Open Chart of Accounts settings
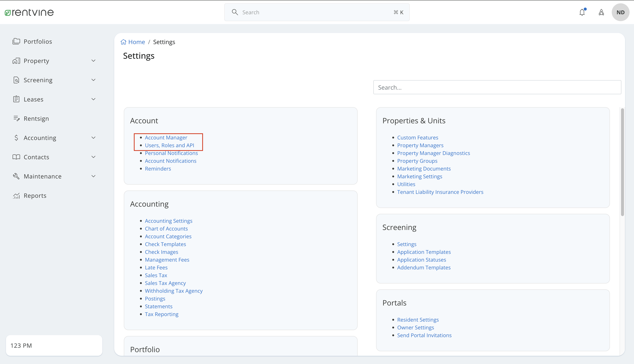634x364 pixels. [x=166, y=228]
